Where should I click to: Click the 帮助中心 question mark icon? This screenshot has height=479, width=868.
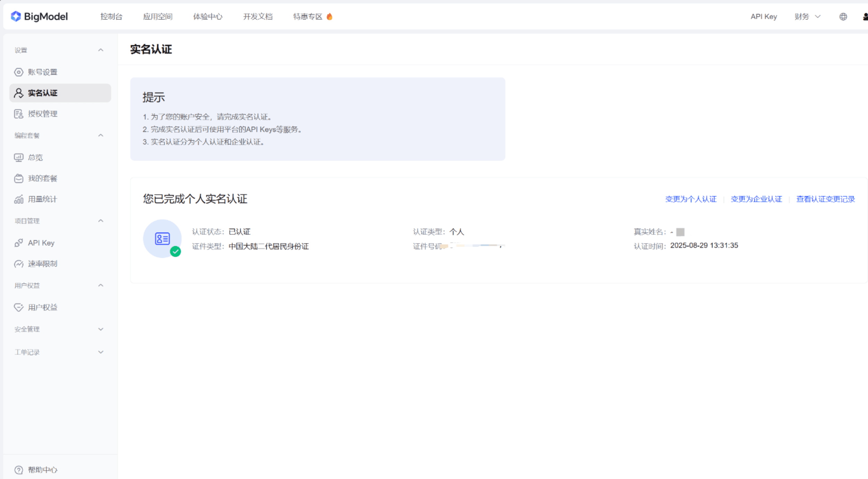(x=19, y=470)
